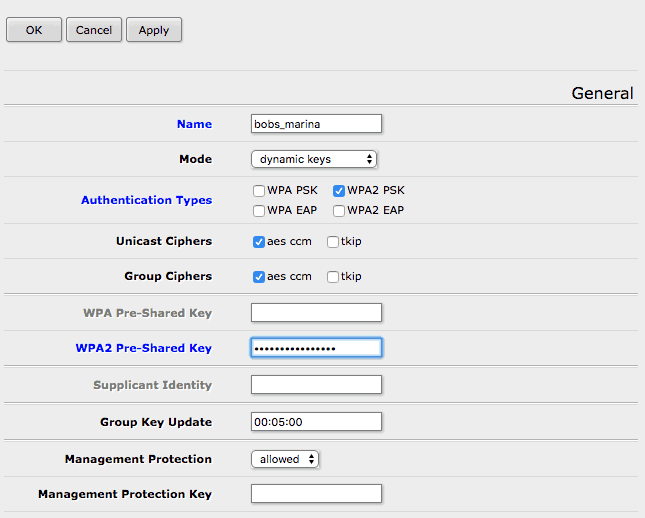Disable aes ccm under Unicast Ciphers

coord(259,242)
